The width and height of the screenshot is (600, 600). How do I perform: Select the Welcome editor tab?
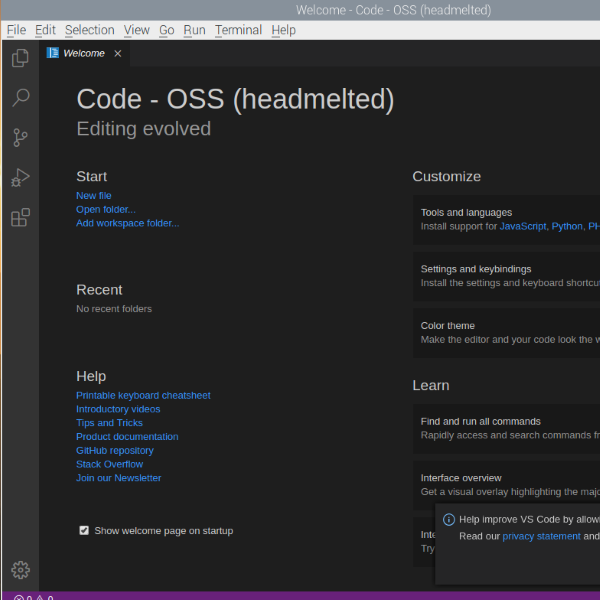coord(84,53)
